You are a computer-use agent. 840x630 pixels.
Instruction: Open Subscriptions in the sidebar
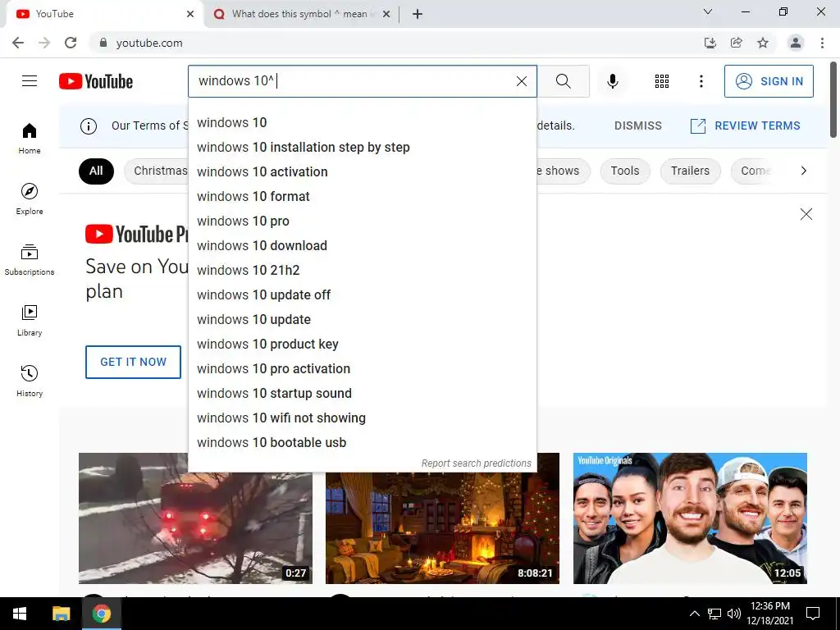30,260
